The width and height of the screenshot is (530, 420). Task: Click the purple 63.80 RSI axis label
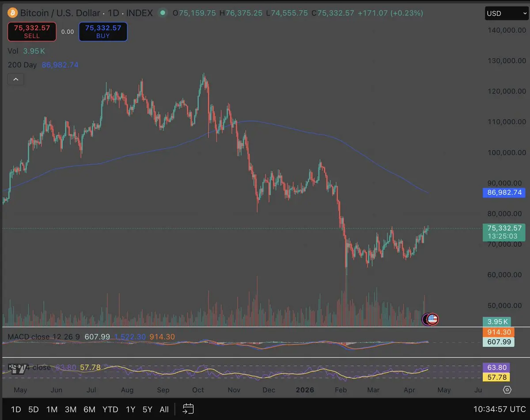coord(497,367)
